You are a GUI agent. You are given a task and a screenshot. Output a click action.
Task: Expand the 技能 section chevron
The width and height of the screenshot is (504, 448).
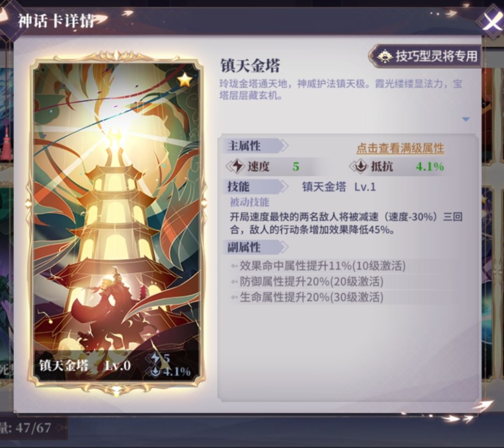(x=284, y=187)
